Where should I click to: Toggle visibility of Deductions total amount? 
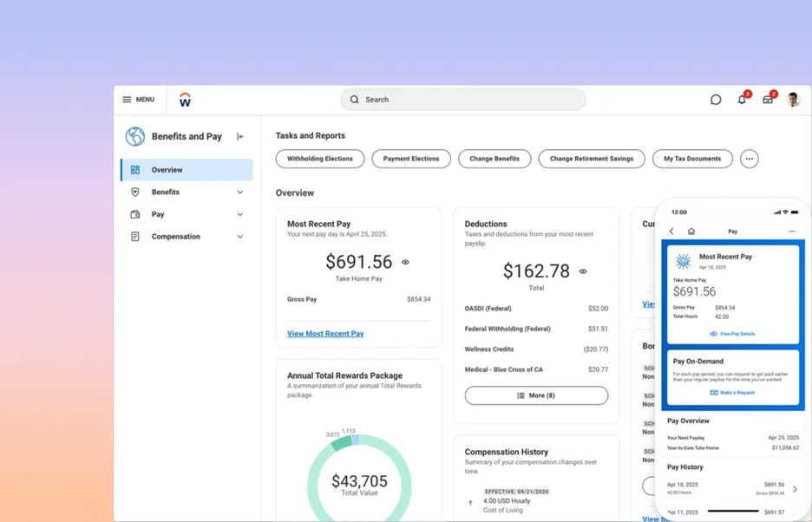click(582, 271)
